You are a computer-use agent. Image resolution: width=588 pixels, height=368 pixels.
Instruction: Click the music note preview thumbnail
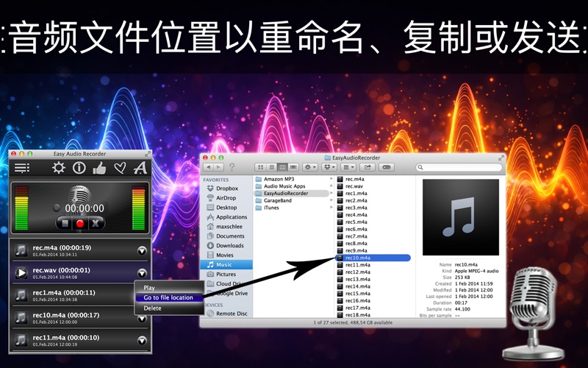(461, 217)
